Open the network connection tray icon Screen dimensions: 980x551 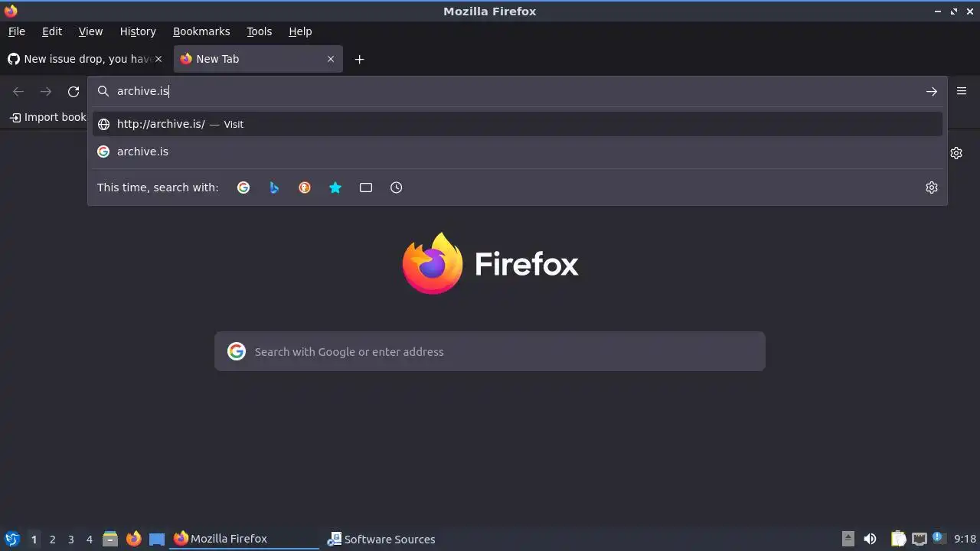point(919,539)
